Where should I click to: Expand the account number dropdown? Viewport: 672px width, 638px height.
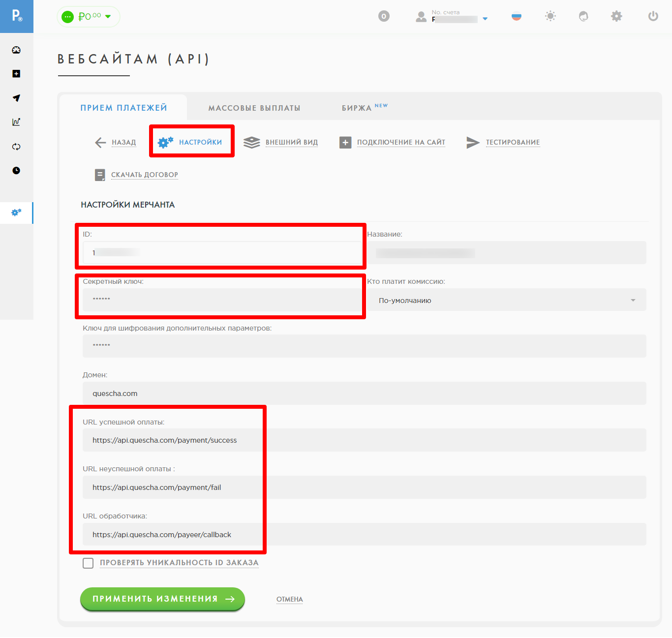click(485, 19)
